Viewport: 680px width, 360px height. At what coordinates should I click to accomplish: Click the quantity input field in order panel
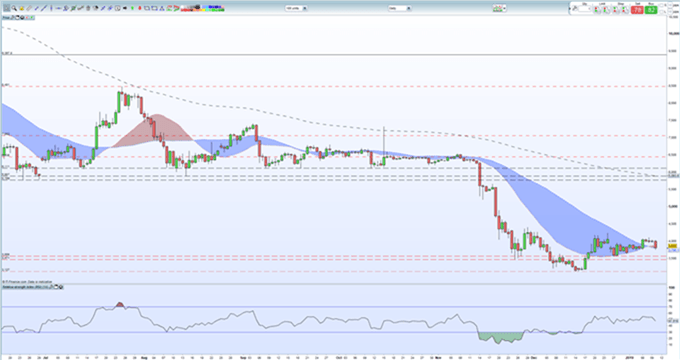(584, 9)
